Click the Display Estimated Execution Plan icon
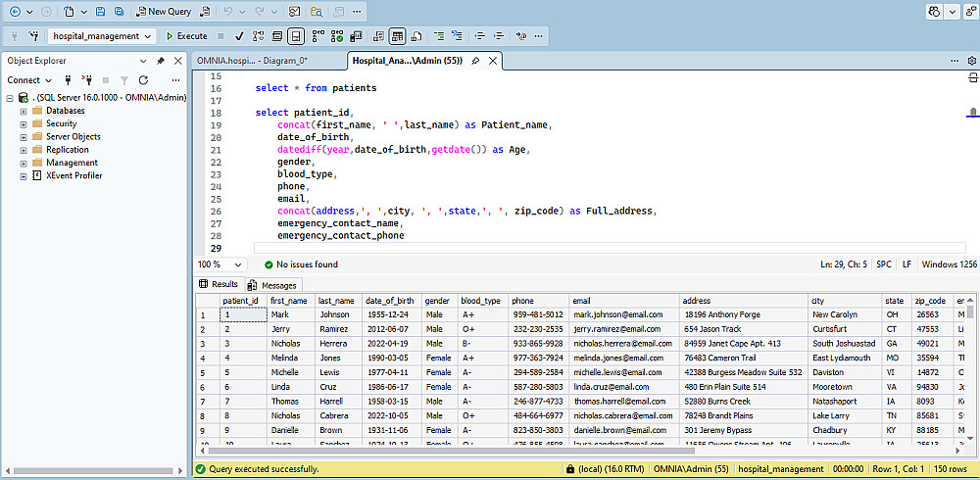 (x=259, y=36)
